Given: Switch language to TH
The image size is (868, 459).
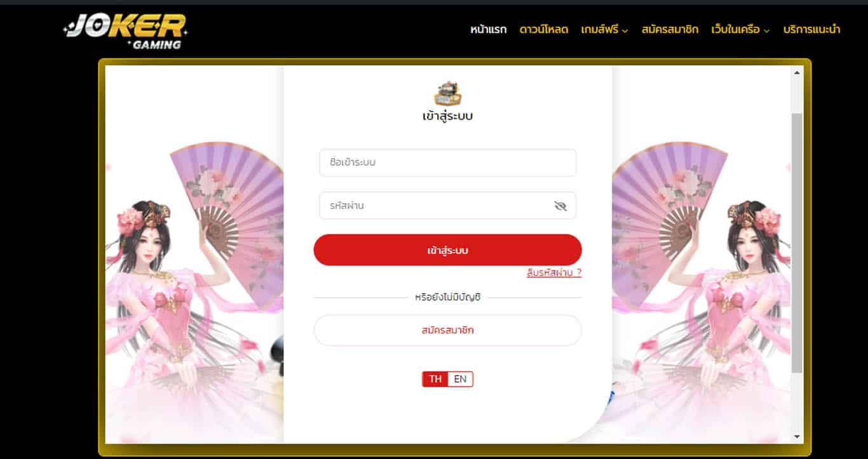Looking at the screenshot, I should tap(435, 379).
